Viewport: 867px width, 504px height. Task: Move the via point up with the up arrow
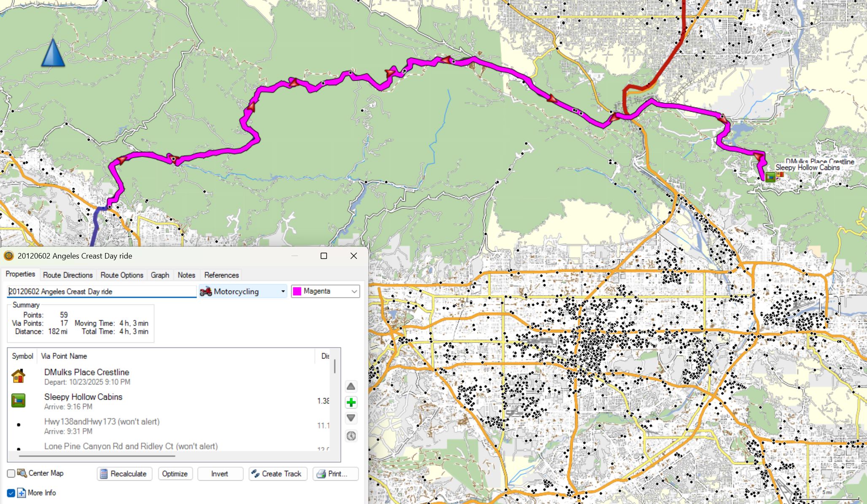[351, 386]
